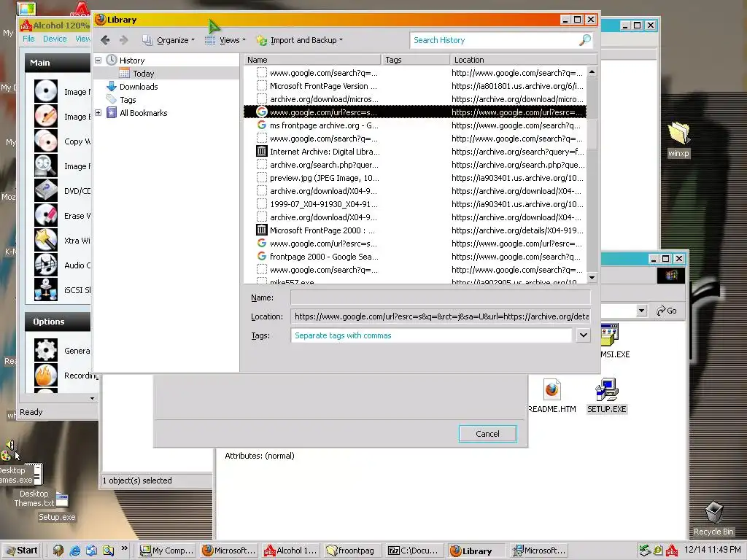Open Image Burning Wizard icon in Alcohol

46,116
